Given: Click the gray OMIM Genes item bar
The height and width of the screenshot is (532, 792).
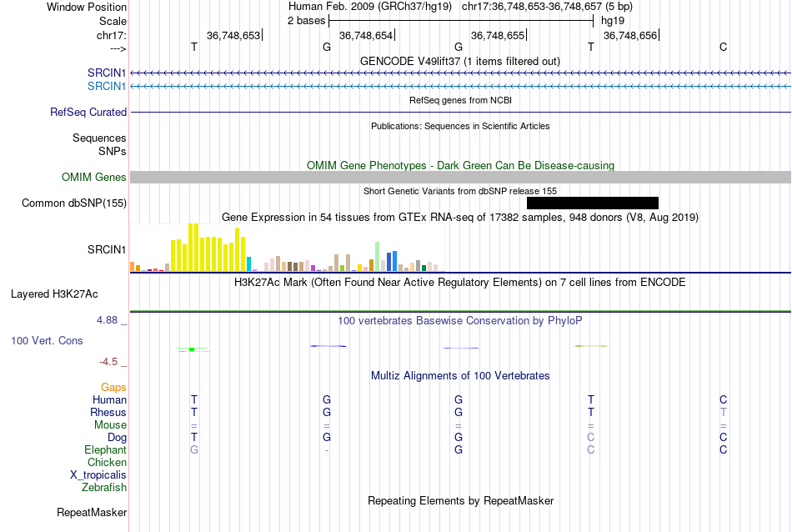Looking at the screenshot, I should (460, 177).
